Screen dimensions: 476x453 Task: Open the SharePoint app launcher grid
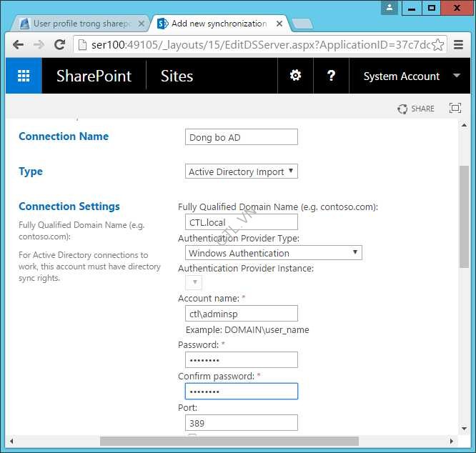coord(24,76)
